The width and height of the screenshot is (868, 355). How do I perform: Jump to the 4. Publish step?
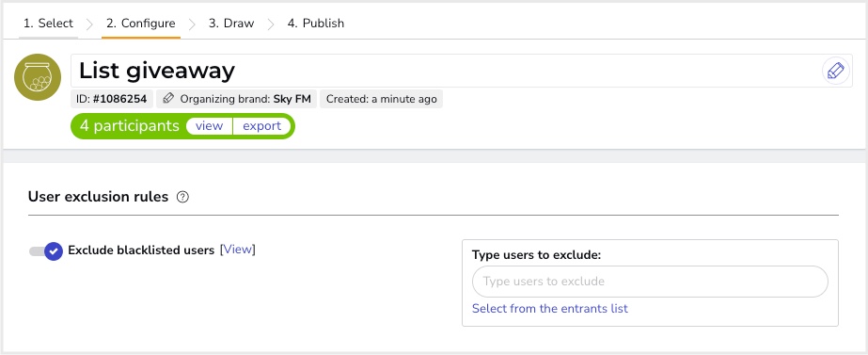pyautogui.click(x=316, y=24)
